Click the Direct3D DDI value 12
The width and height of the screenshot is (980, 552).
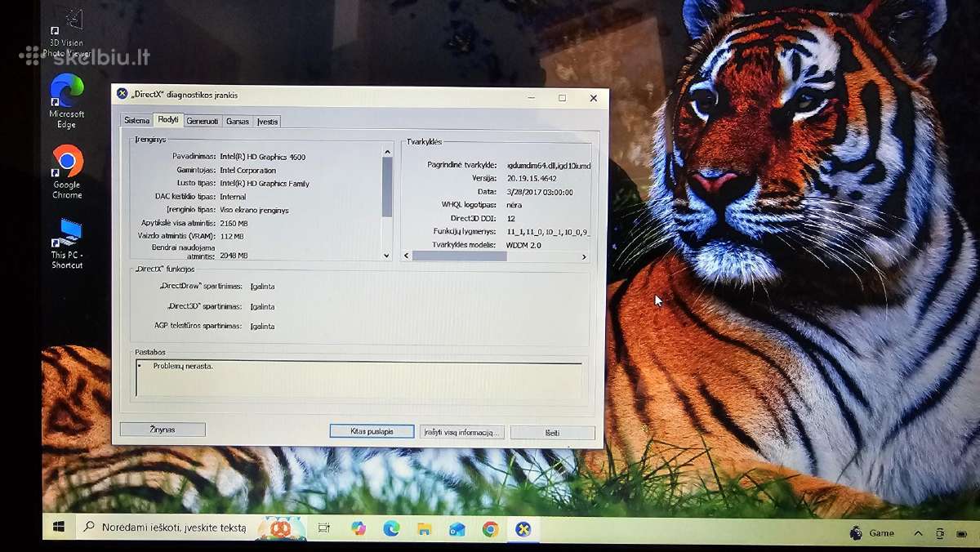tap(511, 218)
